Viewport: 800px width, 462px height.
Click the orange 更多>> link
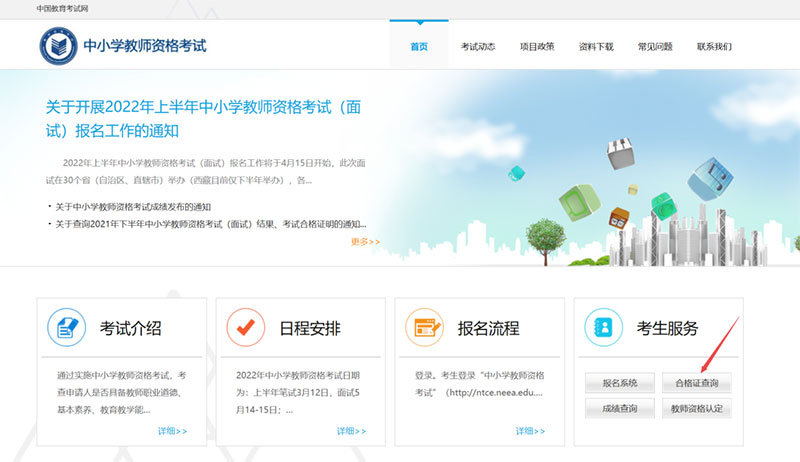(365, 241)
